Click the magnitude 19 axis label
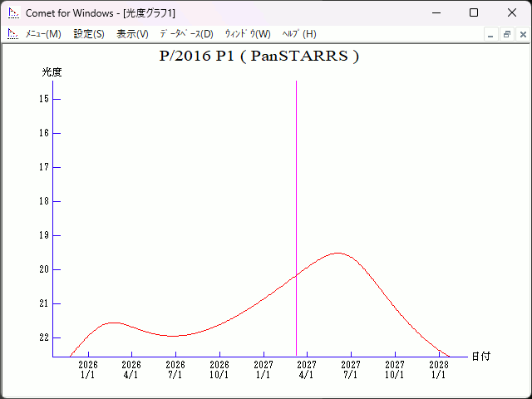This screenshot has height=399, width=532. (x=44, y=235)
